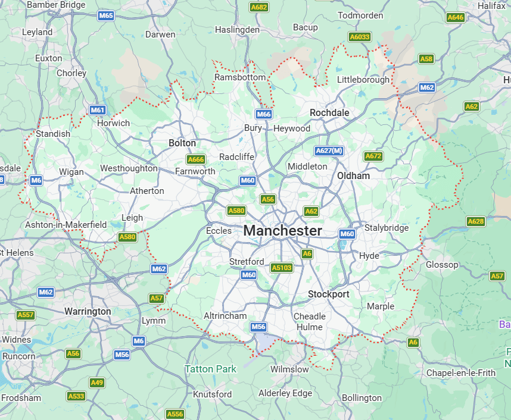Image resolution: width=511 pixels, height=420 pixels.
Task: Select the A666 road shield near Bolton
Action: 196,159
